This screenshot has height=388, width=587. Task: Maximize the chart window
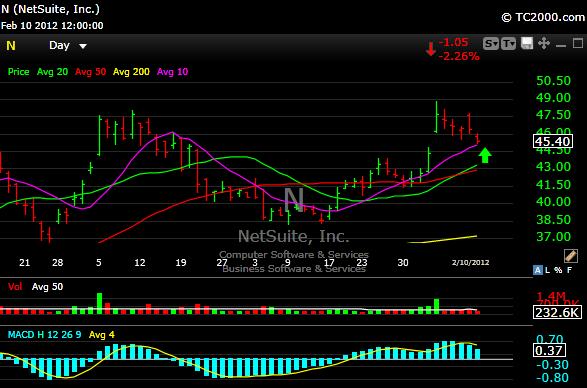pos(578,43)
